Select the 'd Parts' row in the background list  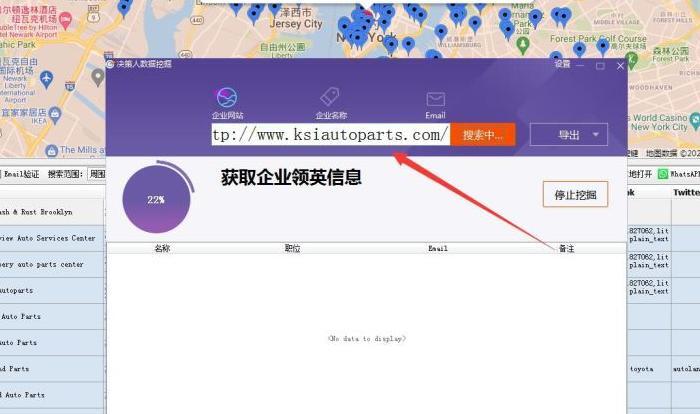click(52, 369)
